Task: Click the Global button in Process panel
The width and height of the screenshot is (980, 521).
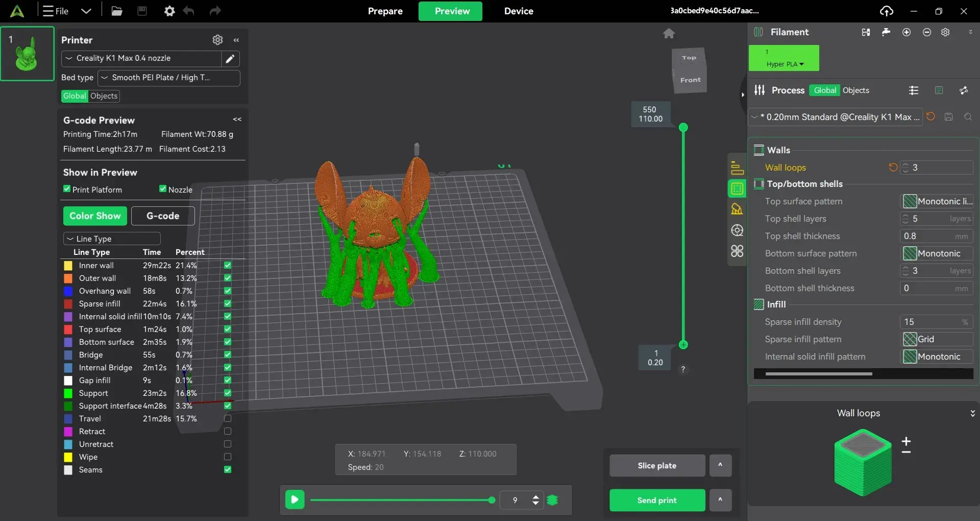Action: click(825, 90)
